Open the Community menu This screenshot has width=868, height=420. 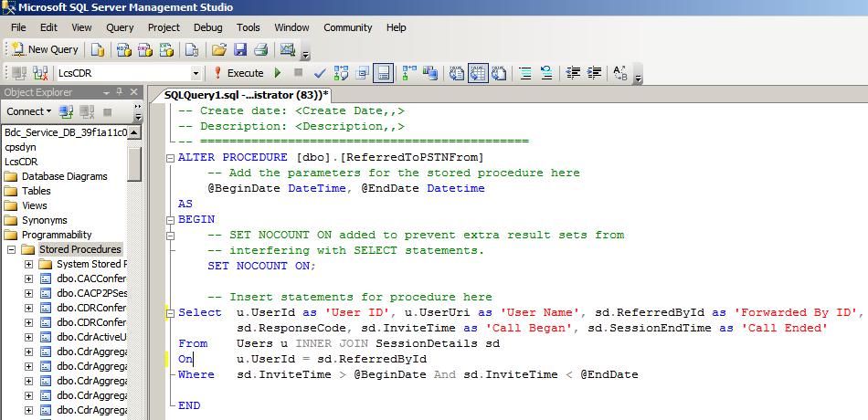click(347, 27)
